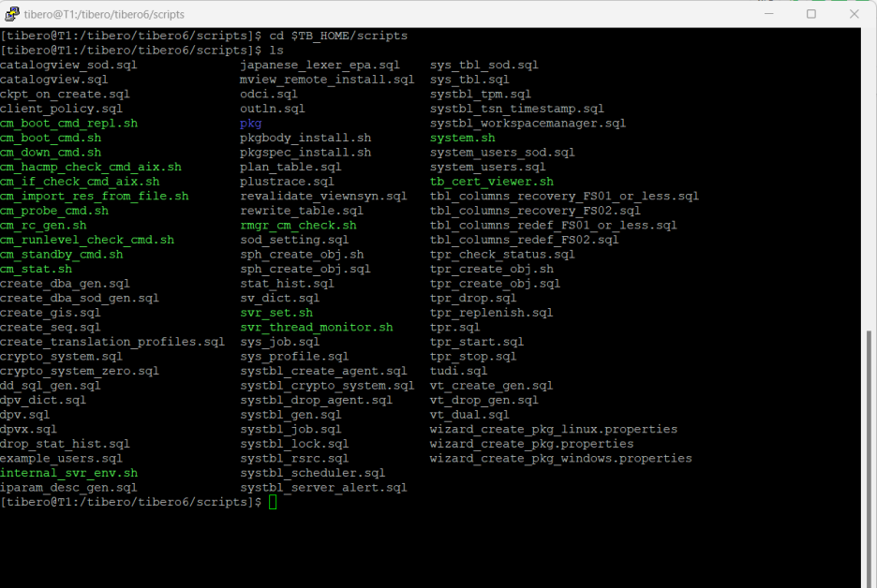Image resolution: width=877 pixels, height=588 pixels.
Task: Click file systbl_tsn_timestamp.sql
Action: pyautogui.click(x=517, y=109)
